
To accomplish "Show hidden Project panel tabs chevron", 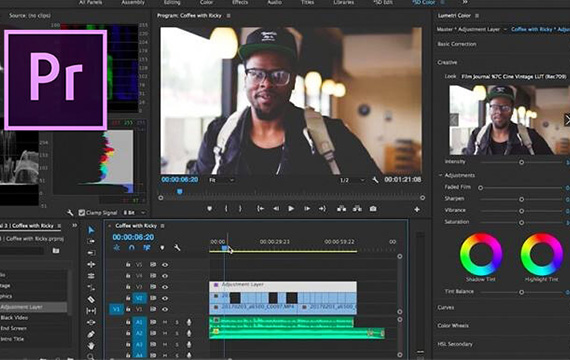I will (x=75, y=225).
